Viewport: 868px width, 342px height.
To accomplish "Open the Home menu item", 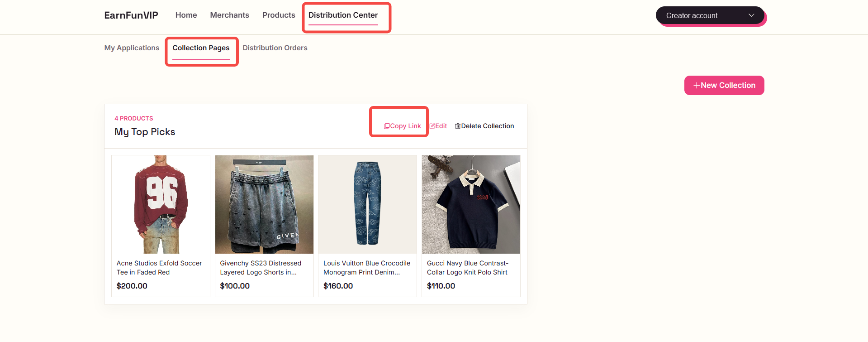I will coord(186,15).
